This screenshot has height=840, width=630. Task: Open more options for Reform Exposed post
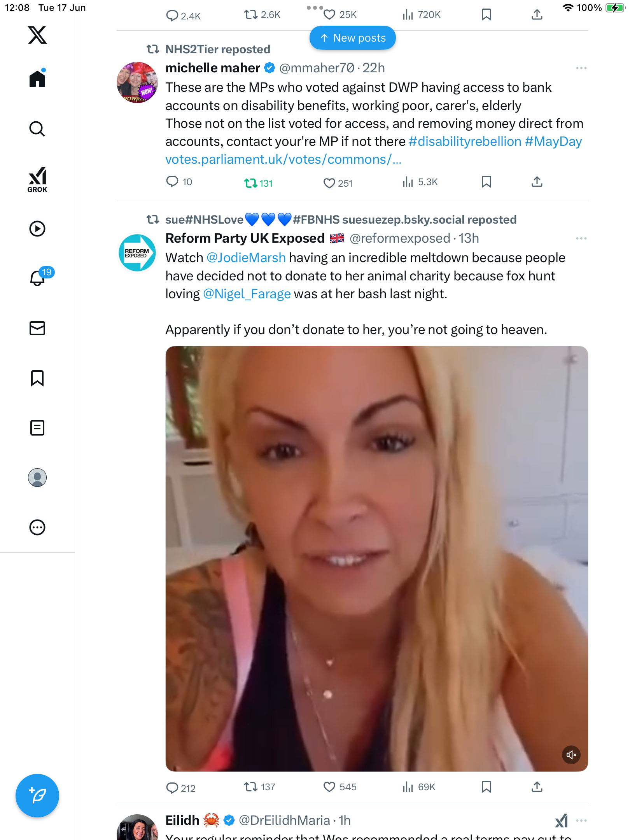click(581, 238)
